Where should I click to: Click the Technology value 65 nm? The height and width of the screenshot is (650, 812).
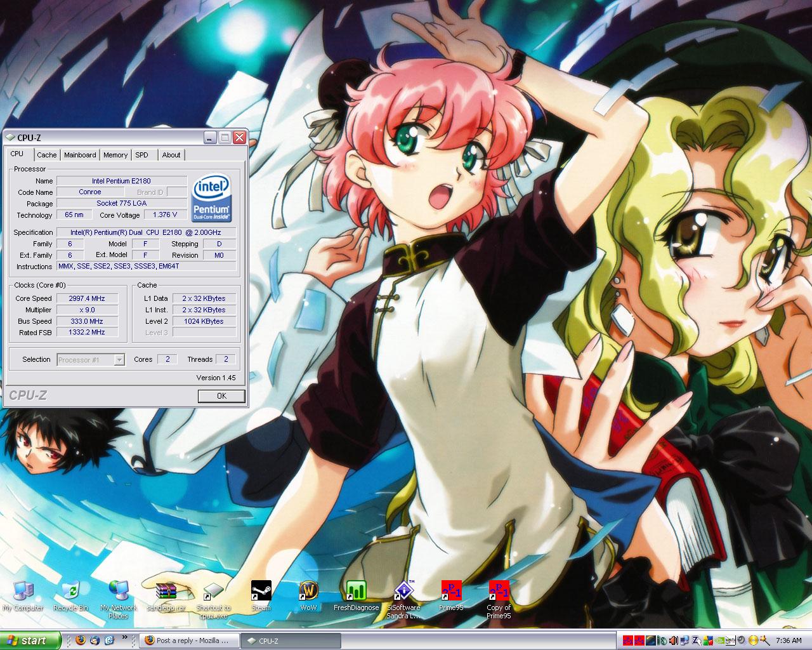(x=74, y=215)
